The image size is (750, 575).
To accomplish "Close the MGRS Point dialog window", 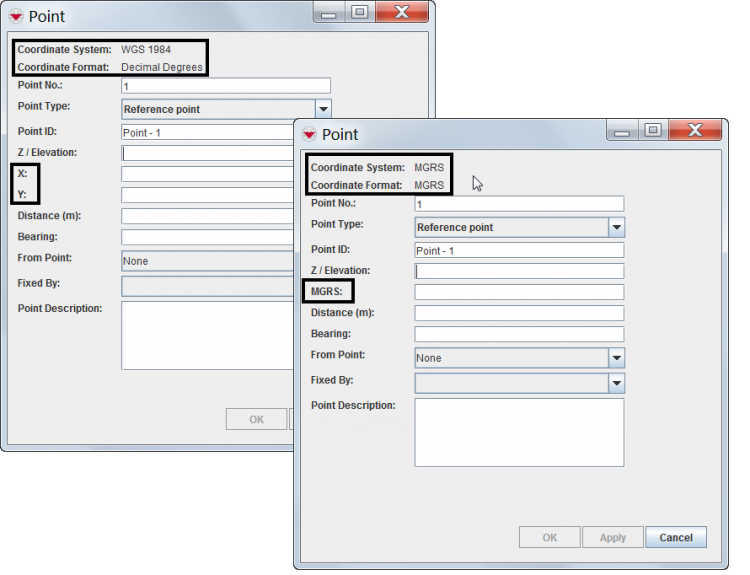I will [694, 130].
